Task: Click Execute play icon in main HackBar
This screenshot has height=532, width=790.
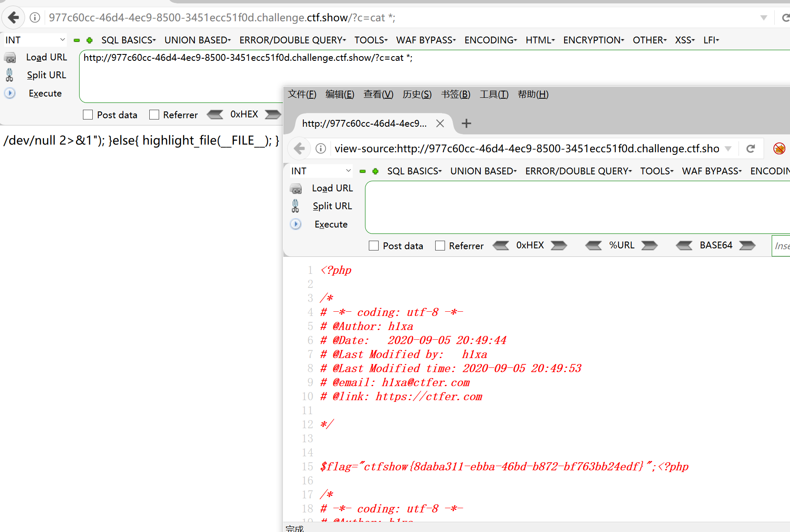Action: (10, 93)
